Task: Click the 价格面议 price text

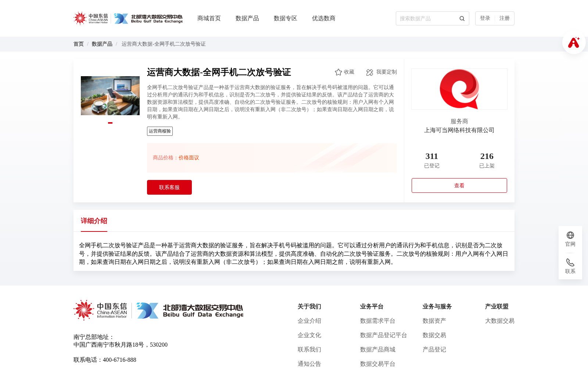Action: pyautogui.click(x=189, y=158)
